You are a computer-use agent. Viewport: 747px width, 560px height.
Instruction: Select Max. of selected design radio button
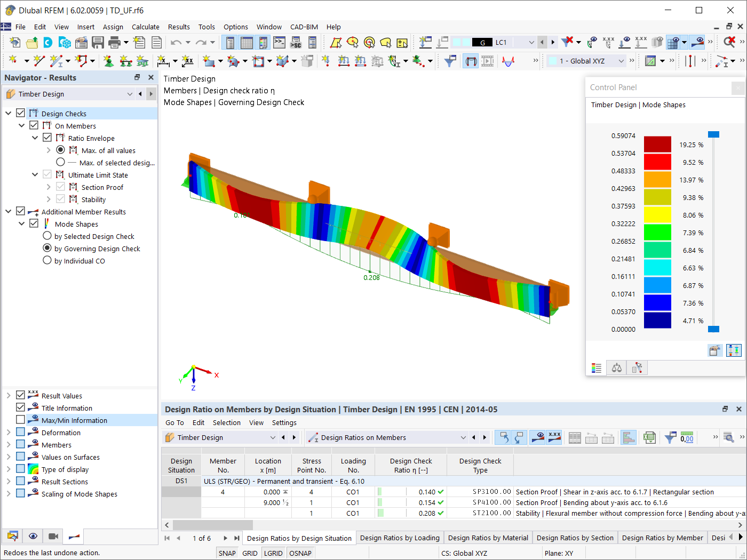click(x=60, y=162)
